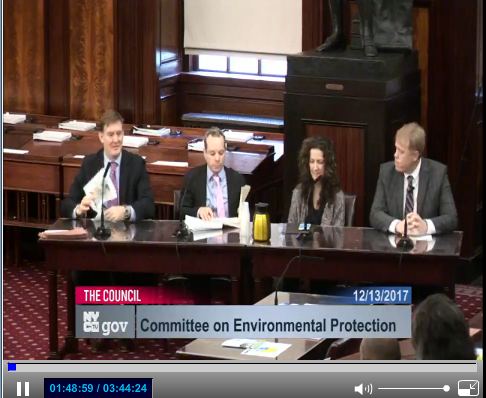The height and width of the screenshot is (398, 486).
Task: Click the blue seek bar position marker
Action: [x=12, y=367]
